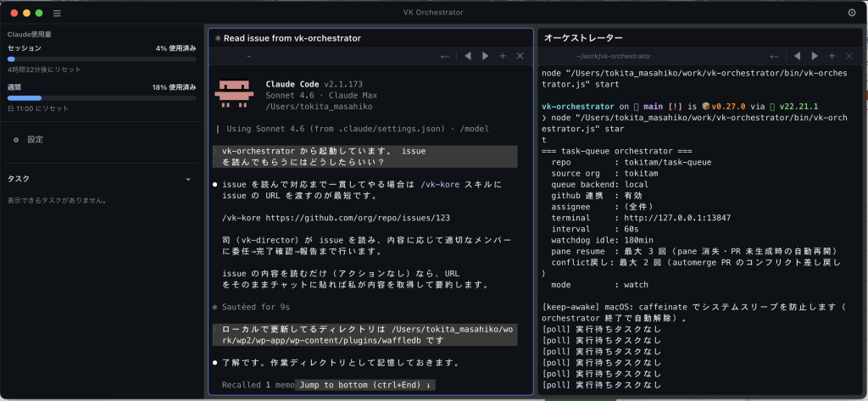Click the セッション usage progress bar
Screen dimensions: 868x401
pyautogui.click(x=102, y=58)
